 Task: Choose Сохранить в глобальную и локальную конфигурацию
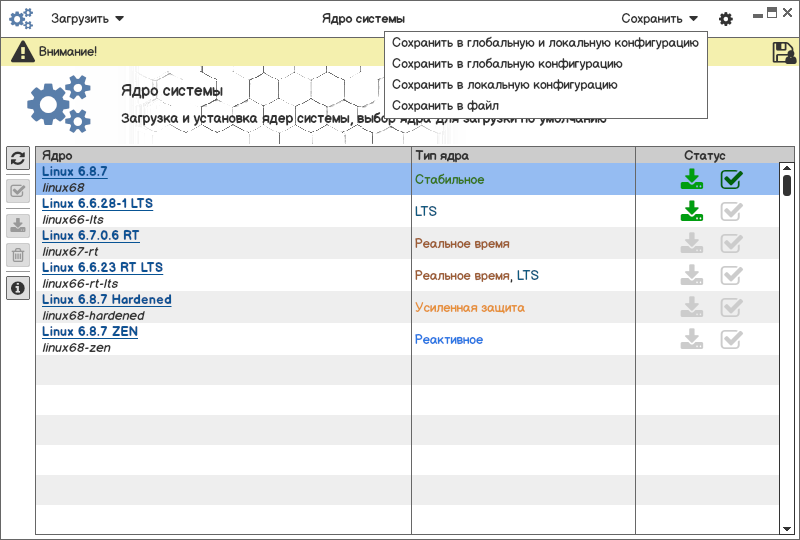tap(545, 43)
